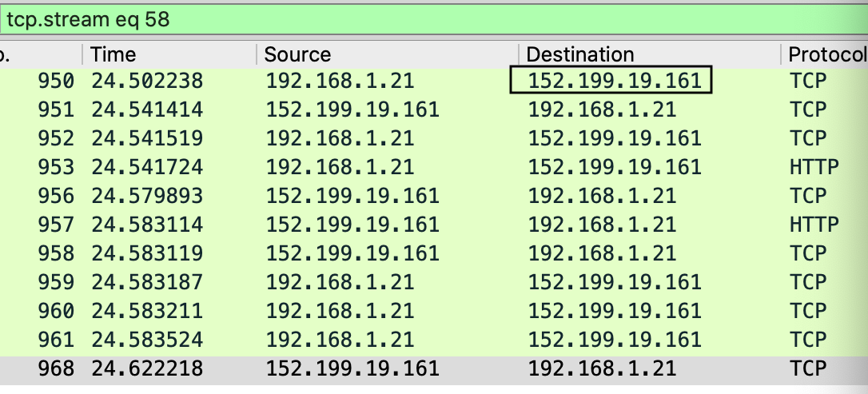This screenshot has height=394, width=868.
Task: Sort packets by the Time column header
Action: tap(169, 54)
